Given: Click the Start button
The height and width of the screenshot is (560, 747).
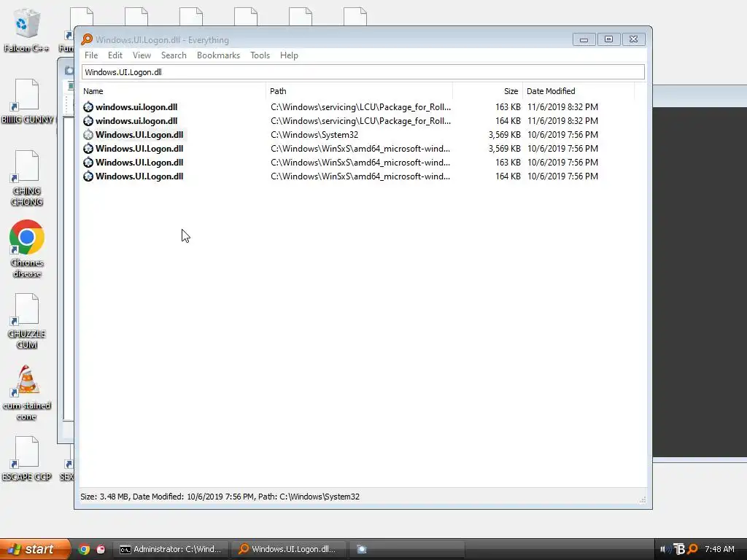Looking at the screenshot, I should pyautogui.click(x=35, y=549).
